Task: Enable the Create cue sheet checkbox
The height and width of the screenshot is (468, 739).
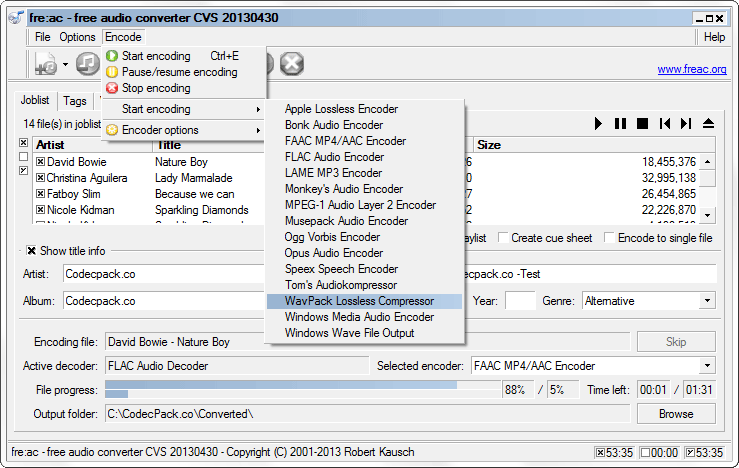Action: pyautogui.click(x=503, y=238)
